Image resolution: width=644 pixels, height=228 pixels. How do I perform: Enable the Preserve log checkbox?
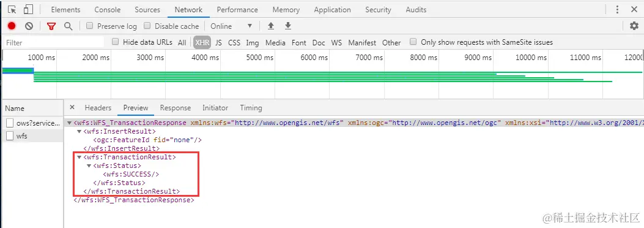(89, 26)
